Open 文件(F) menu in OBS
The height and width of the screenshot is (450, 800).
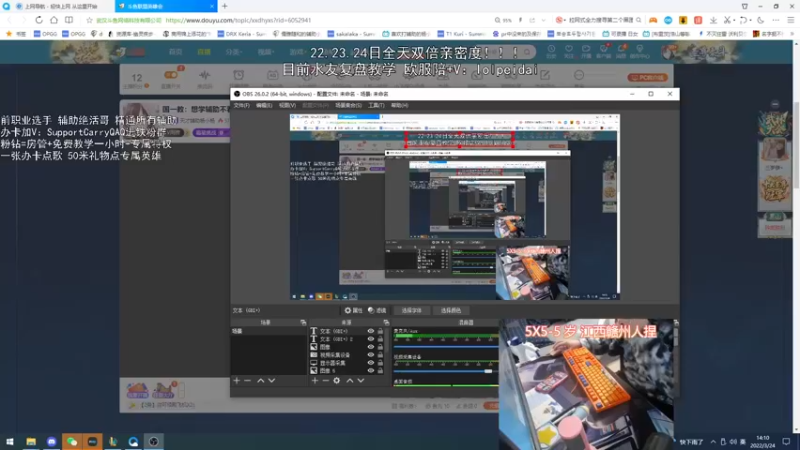click(241, 105)
